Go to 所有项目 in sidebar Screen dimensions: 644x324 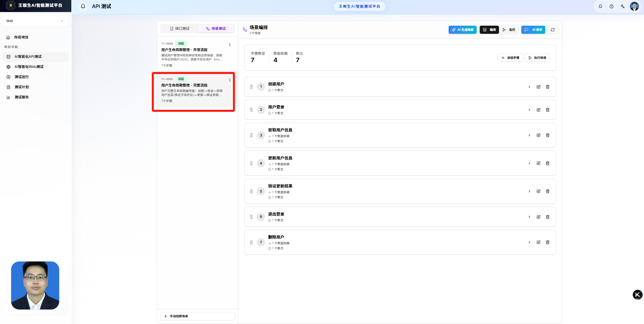pyautogui.click(x=35, y=37)
